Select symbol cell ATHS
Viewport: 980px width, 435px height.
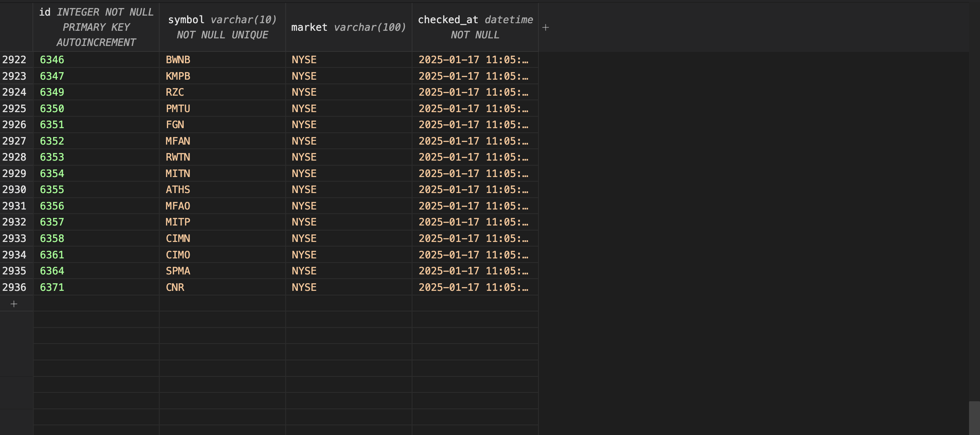(x=222, y=190)
